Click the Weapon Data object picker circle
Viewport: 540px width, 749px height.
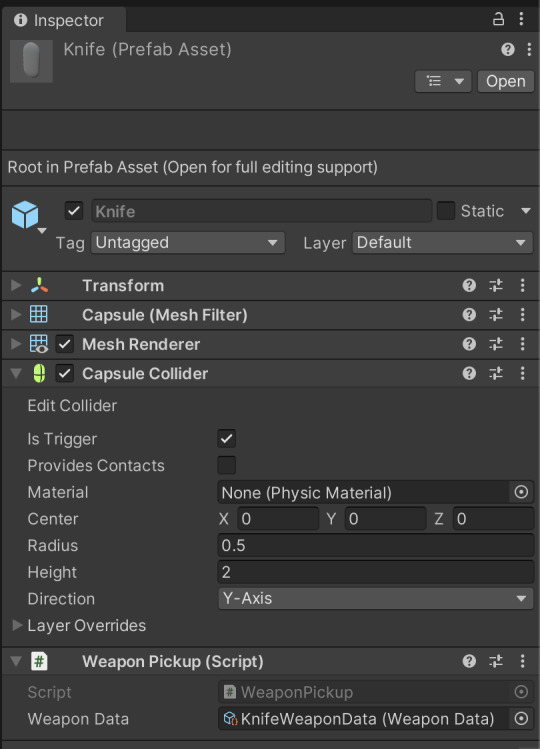tap(521, 718)
